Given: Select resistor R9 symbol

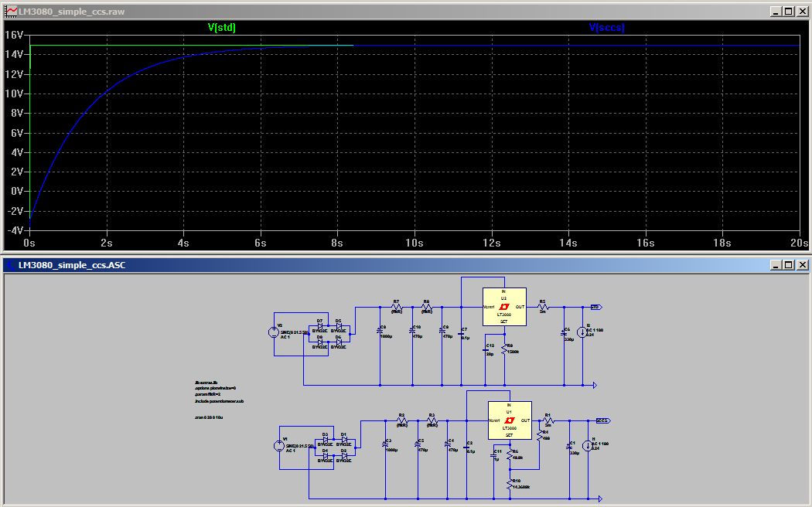Looking at the screenshot, I should pos(504,350).
